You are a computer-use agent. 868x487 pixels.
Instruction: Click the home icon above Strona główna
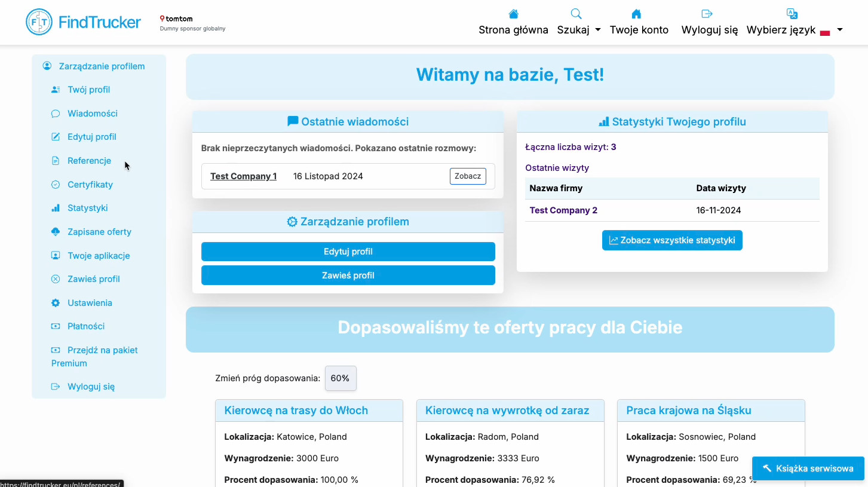tap(513, 14)
